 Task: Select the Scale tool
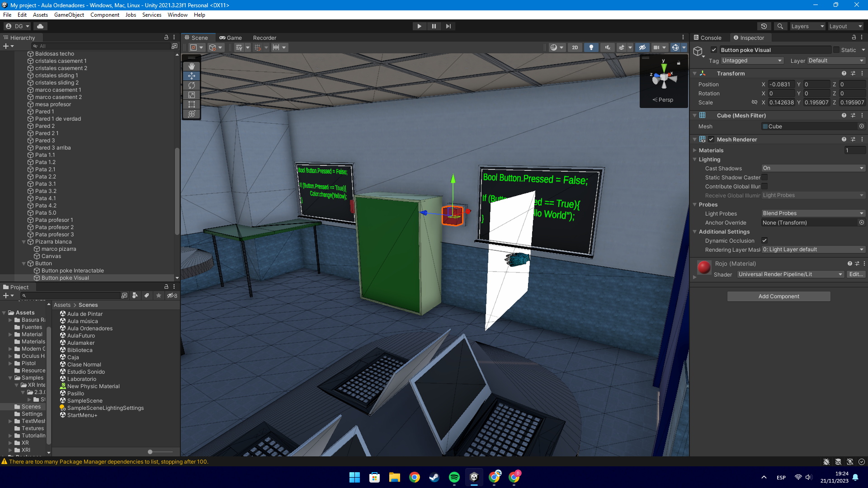(192, 95)
